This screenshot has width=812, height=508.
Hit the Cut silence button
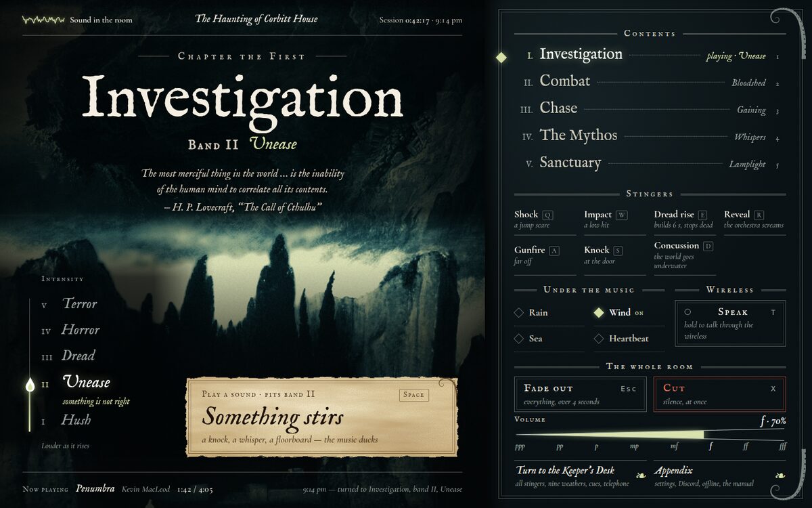pyautogui.click(x=720, y=394)
